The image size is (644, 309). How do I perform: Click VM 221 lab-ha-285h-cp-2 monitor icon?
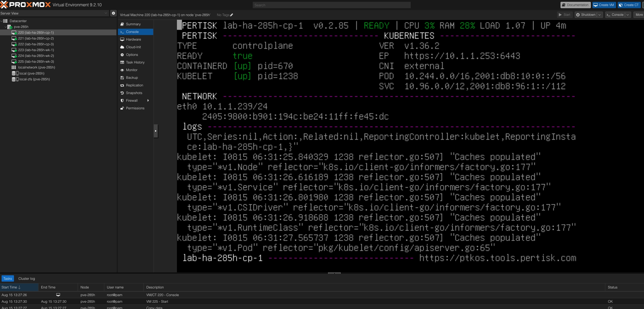[14, 38]
